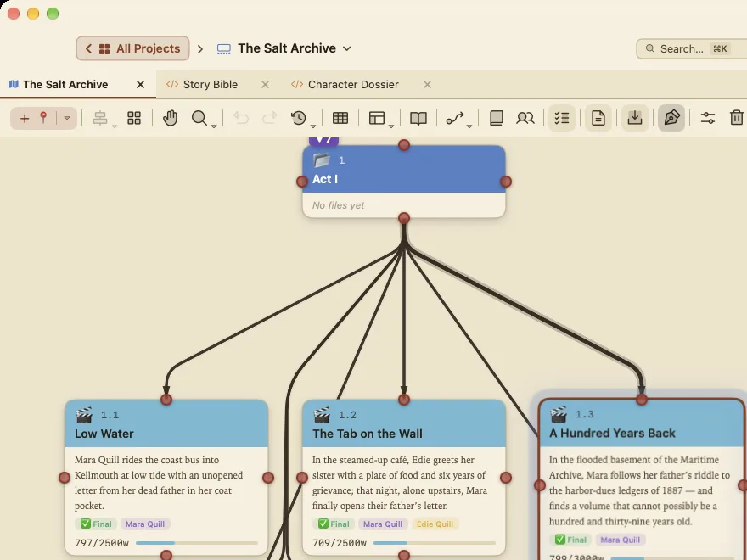This screenshot has width=747, height=560.
Task: Click the Edie Quill tag
Action: pos(435,524)
